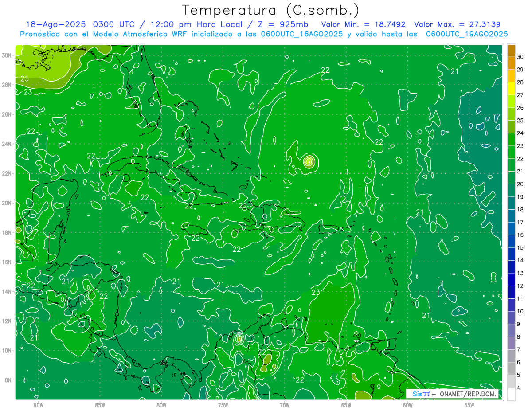Screen dimensions: 532x411
Task: Click the 65W longitude axis label
Action: tap(346, 405)
